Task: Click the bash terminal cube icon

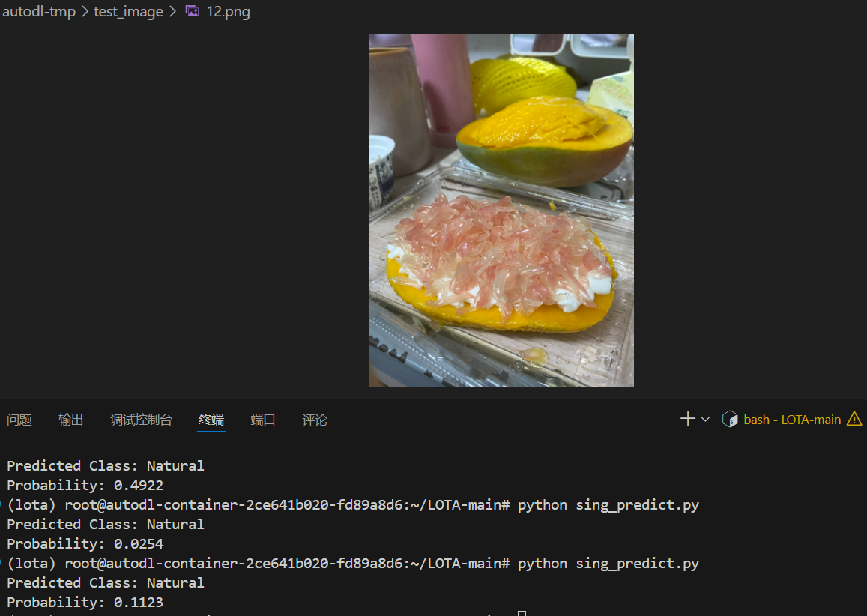Action: point(730,419)
